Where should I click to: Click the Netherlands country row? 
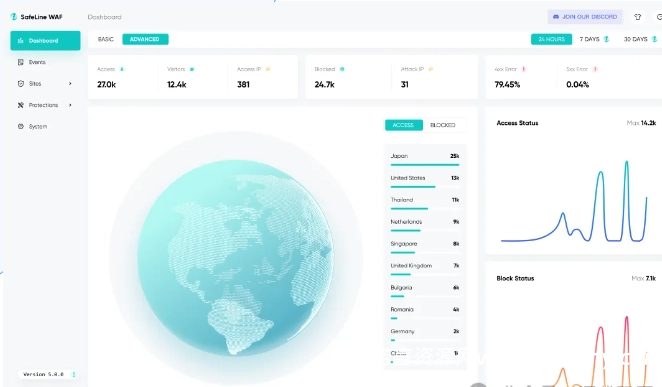[x=425, y=225]
